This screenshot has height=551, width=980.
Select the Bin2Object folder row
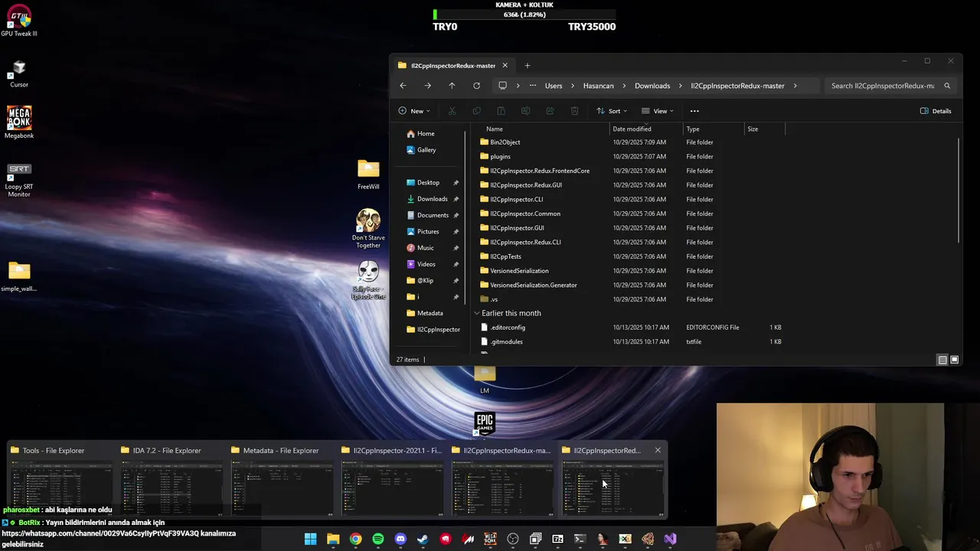632,142
